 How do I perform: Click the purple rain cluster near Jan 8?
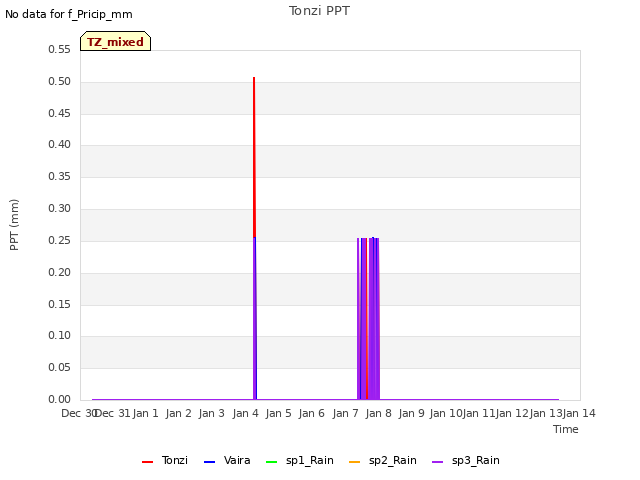click(x=369, y=318)
